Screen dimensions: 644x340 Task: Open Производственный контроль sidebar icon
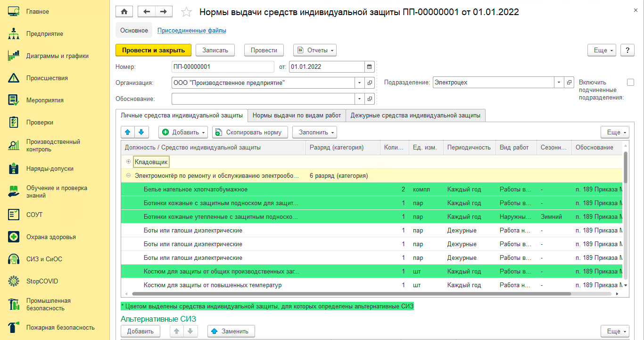click(14, 145)
